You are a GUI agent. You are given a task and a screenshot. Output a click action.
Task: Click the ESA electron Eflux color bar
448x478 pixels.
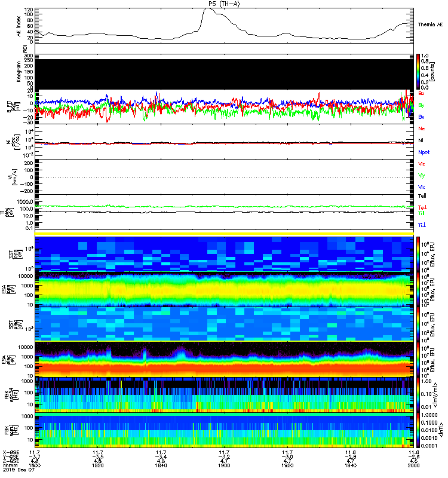coord(418,360)
